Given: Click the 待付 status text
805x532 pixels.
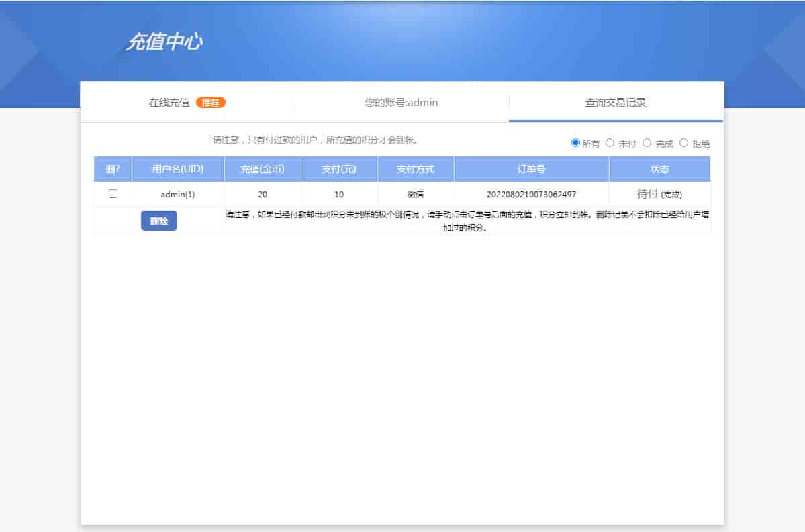Looking at the screenshot, I should [x=647, y=194].
